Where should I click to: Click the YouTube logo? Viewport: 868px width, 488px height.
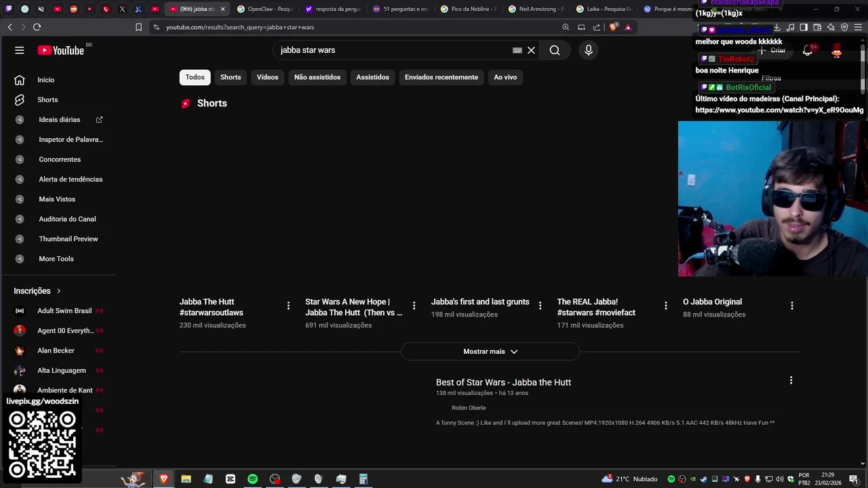[x=60, y=50]
